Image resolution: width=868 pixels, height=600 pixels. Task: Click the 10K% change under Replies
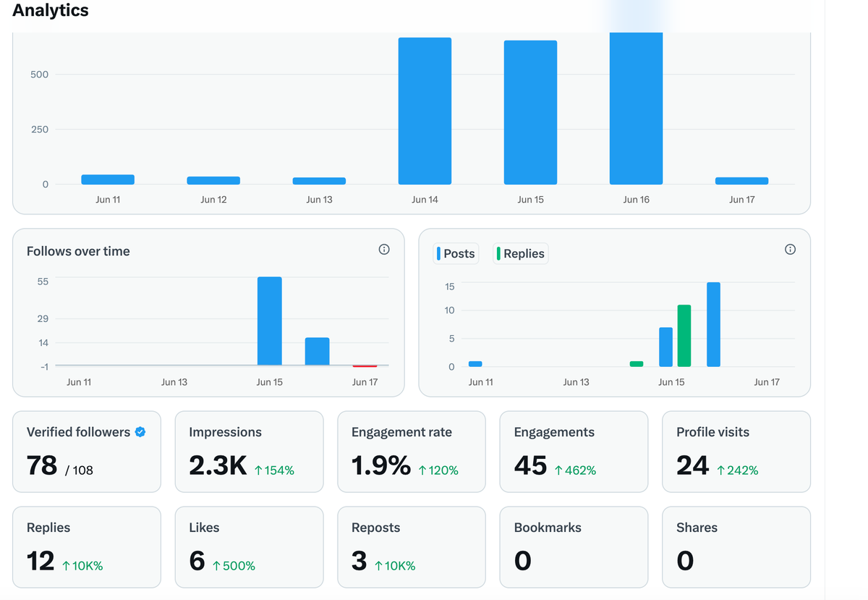[82, 566]
